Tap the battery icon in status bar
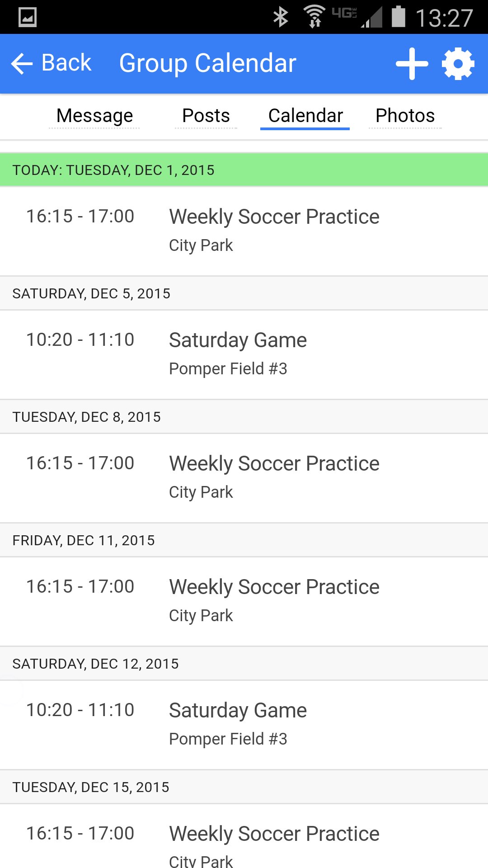This screenshot has width=488, height=868. [x=398, y=16]
